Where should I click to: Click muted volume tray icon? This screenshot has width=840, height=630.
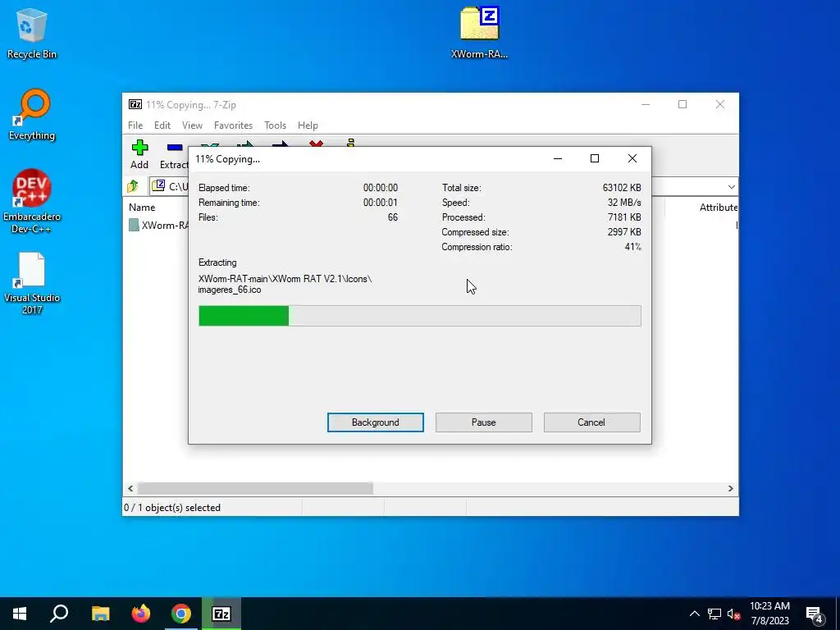coord(734,614)
